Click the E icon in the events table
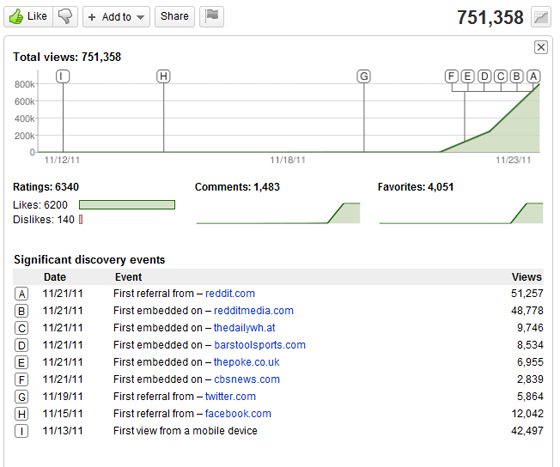The image size is (560, 467). point(21,362)
